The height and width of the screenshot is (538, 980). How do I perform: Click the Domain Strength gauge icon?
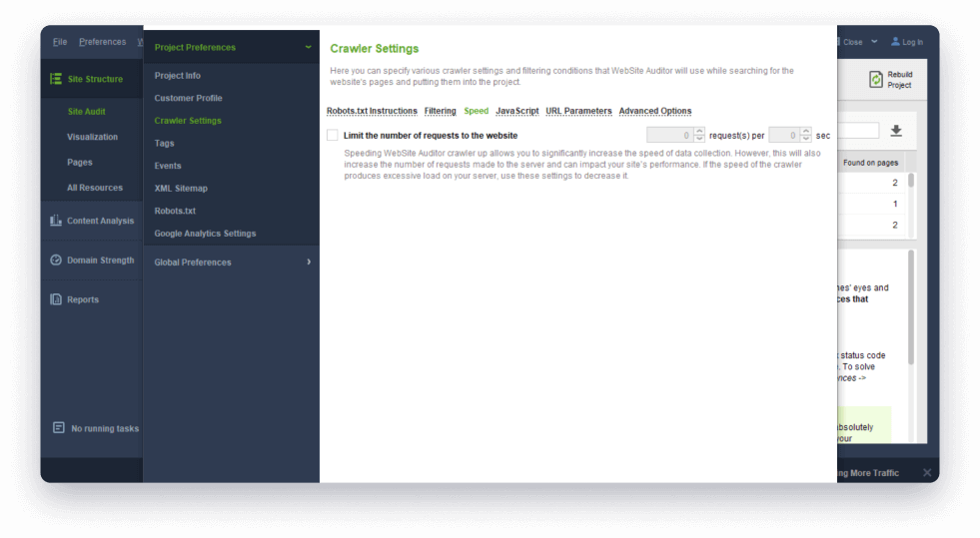56,260
